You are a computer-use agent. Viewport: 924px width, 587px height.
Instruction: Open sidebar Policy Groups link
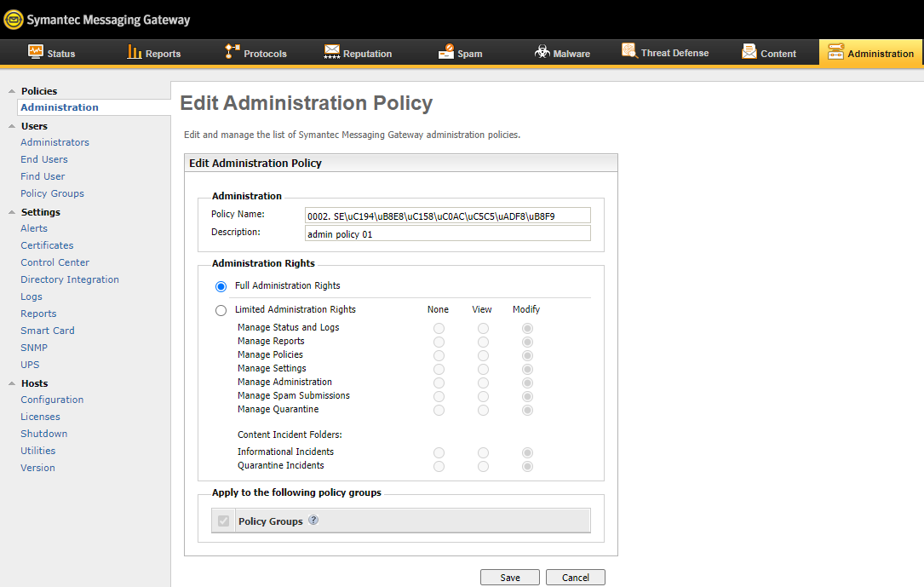53,193
